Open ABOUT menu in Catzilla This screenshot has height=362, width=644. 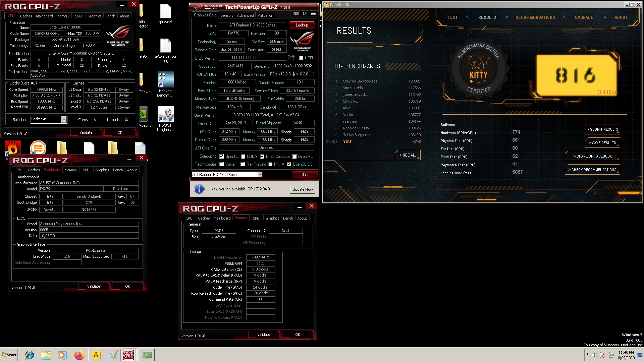621,17
